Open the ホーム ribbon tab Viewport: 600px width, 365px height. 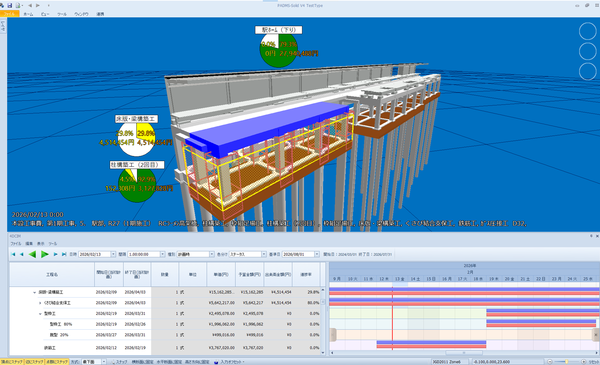(x=28, y=14)
